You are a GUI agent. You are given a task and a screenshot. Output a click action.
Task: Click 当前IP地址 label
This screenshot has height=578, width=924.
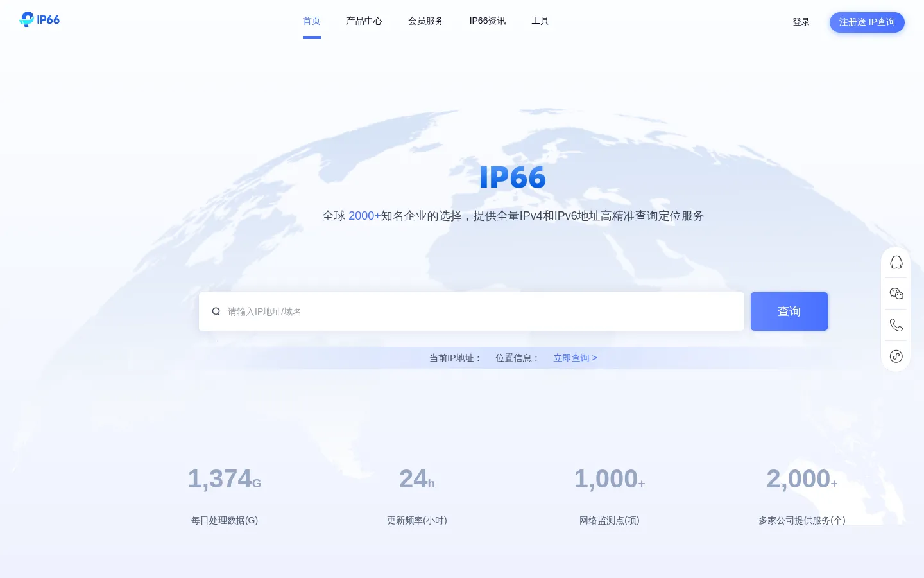456,358
